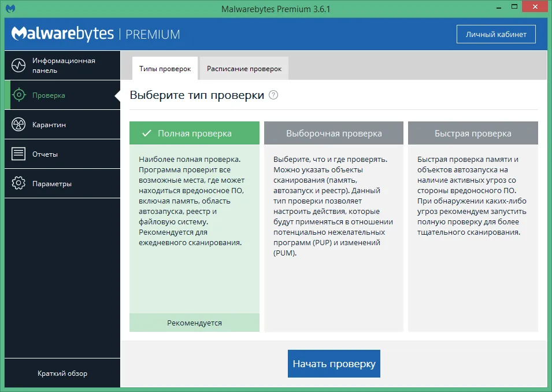Open the Карантин sidebar section
Image resolution: width=552 pixels, height=392 pixels.
[x=62, y=124]
